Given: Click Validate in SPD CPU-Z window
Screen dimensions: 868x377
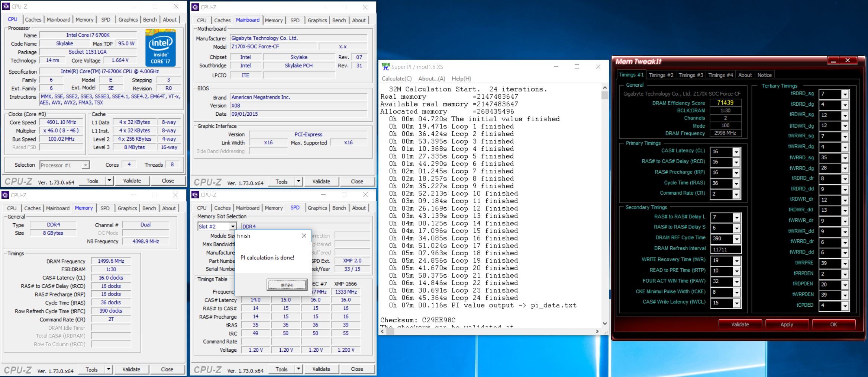Looking at the screenshot, I should 321,369.
